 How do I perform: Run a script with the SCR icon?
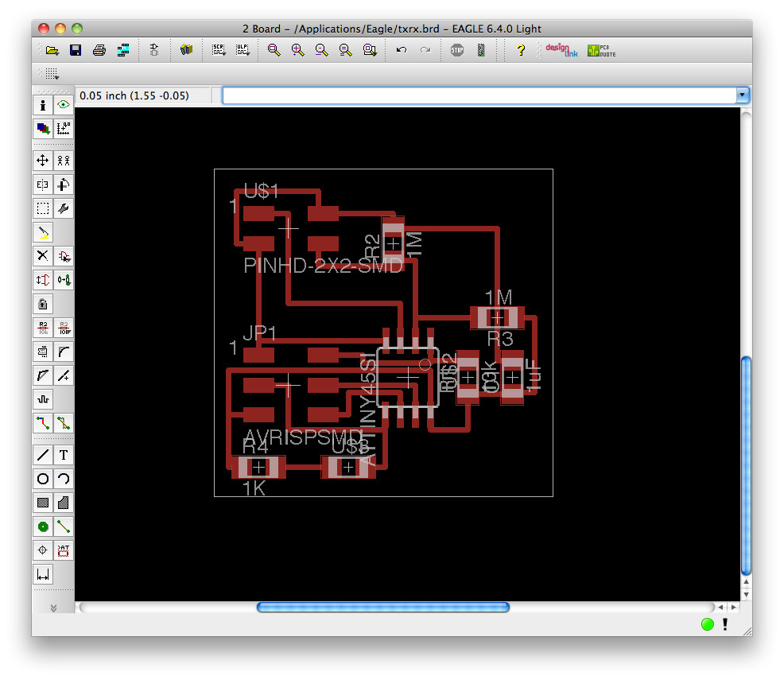(219, 50)
